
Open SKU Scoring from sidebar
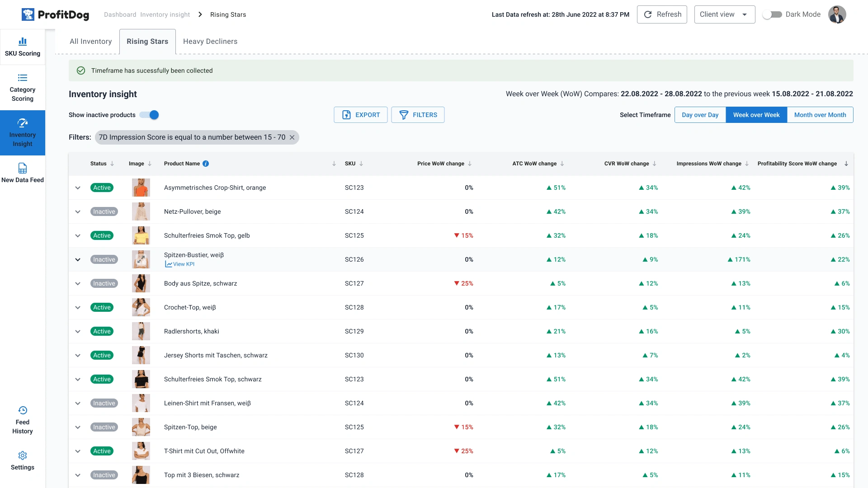coord(23,47)
